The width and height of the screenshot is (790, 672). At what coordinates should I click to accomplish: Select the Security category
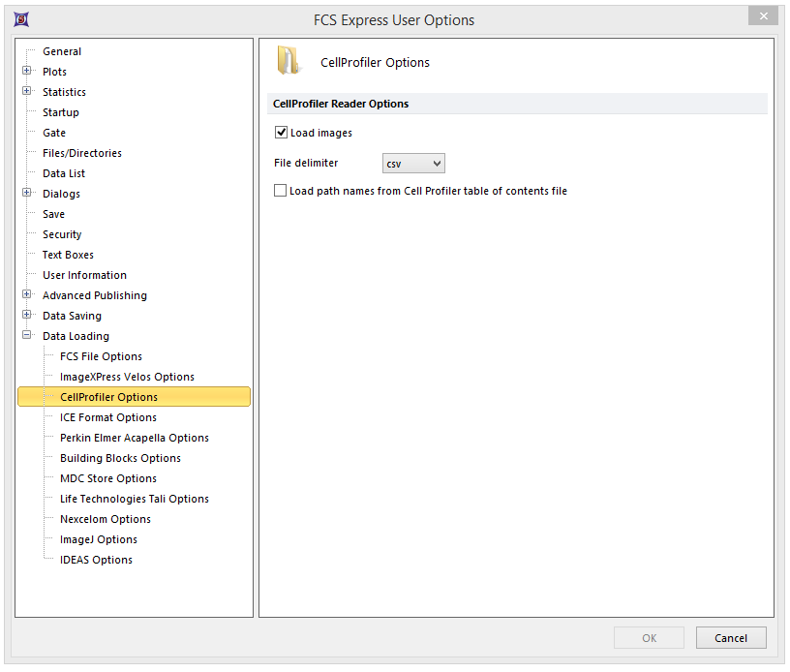(62, 234)
